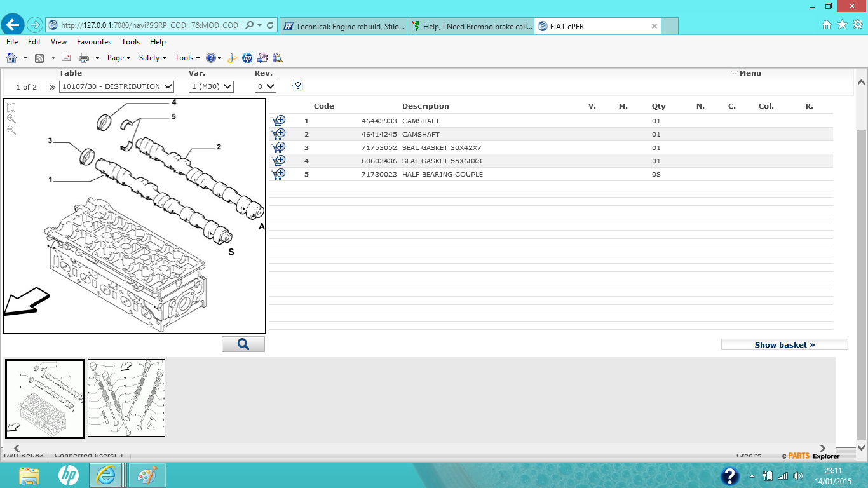Open the Table 10107/30 - DISTRIBUTION dropdown
The image size is (868, 488).
point(116,86)
